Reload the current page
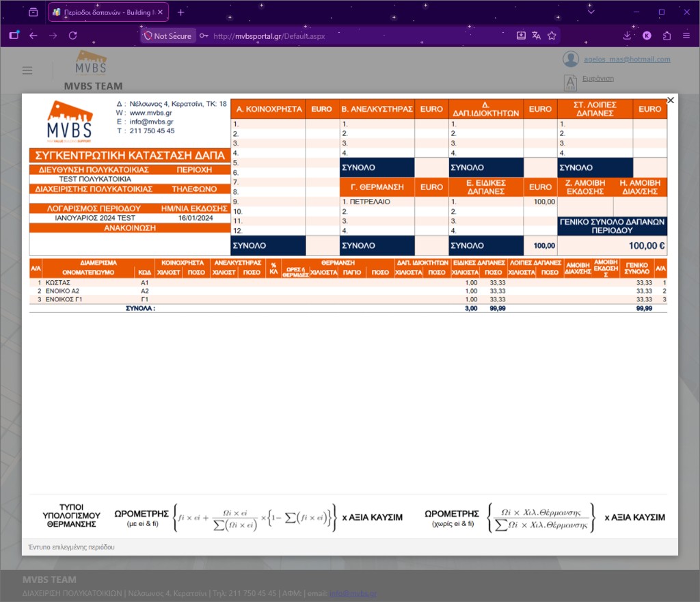 click(x=72, y=36)
